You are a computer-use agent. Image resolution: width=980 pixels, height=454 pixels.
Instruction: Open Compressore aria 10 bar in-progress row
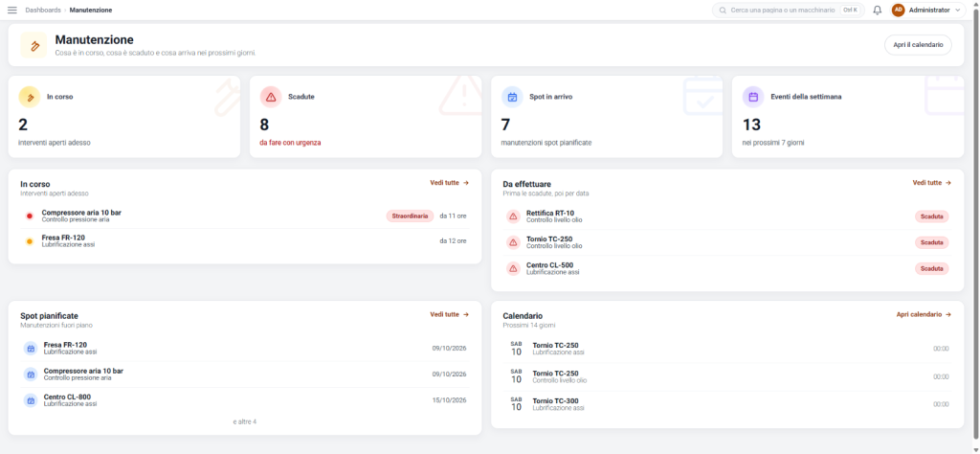pos(245,216)
